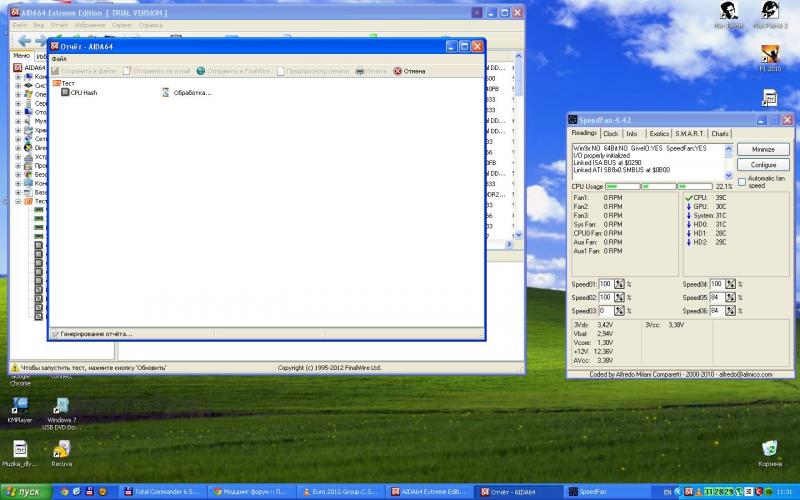The width and height of the screenshot is (800, 500).
Task: Click the scroll-down arrow of the SpeedFan log
Action: [729, 175]
